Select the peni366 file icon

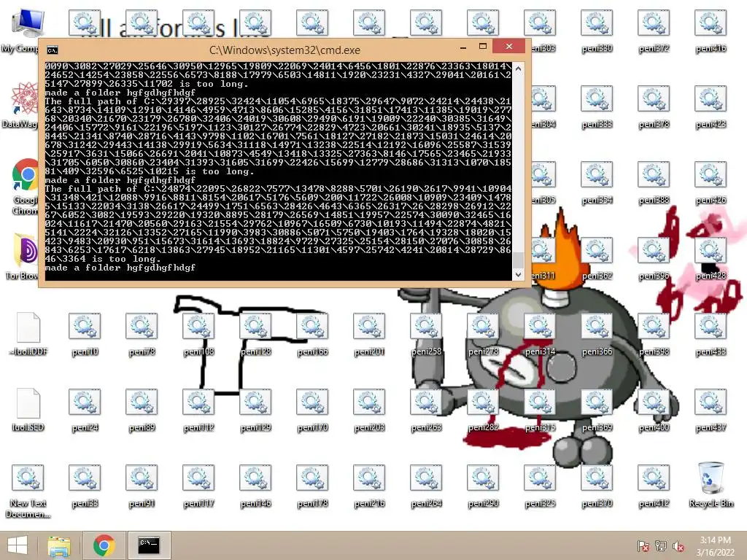click(x=597, y=334)
